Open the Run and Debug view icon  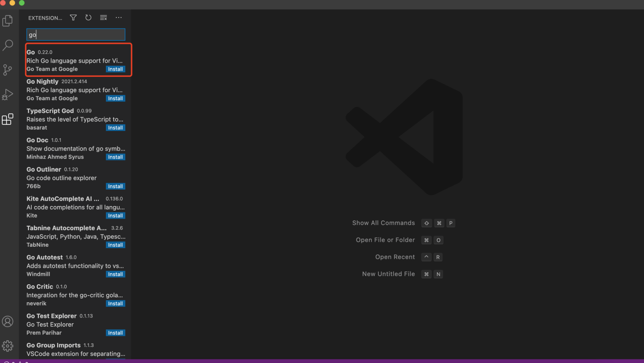8,94
